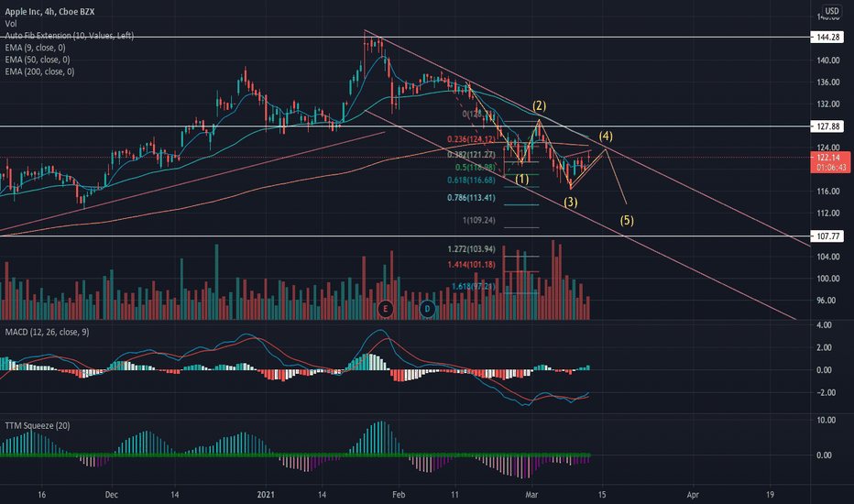This screenshot has height=504, width=854.
Task: Click the 1.618(97.21) Fib level label
Action: pyautogui.click(x=474, y=286)
